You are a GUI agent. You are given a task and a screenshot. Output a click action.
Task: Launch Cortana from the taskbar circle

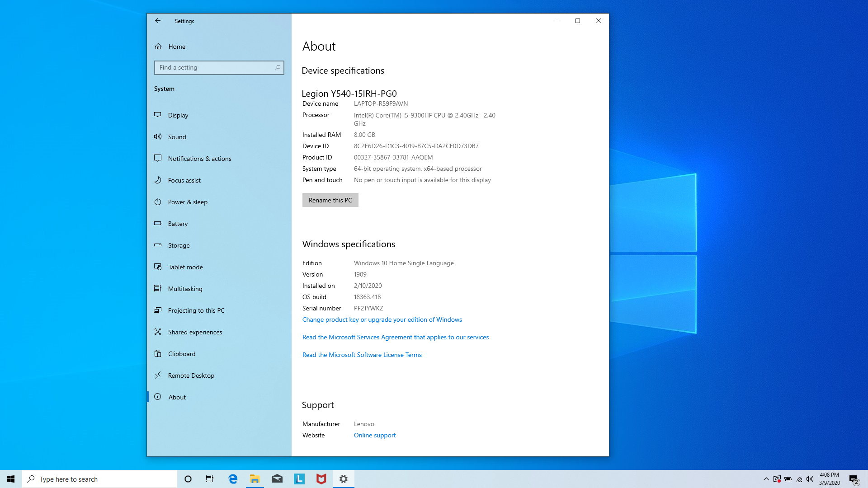click(188, 479)
